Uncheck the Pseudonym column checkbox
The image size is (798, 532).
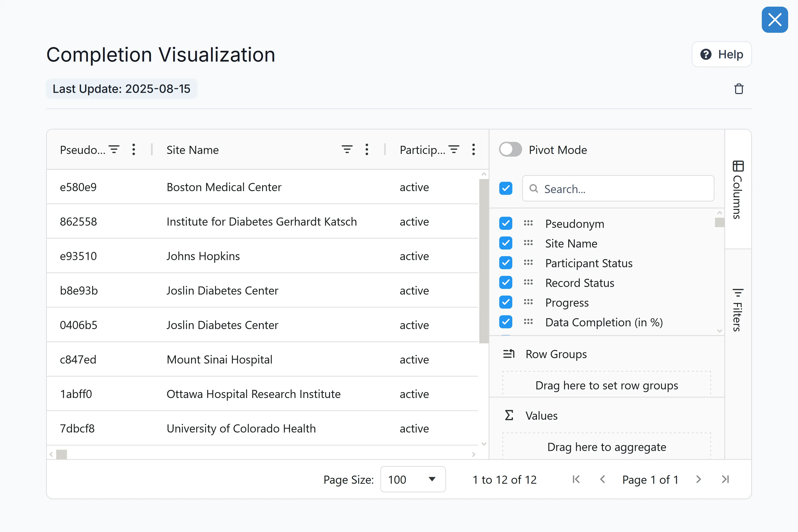coord(506,223)
